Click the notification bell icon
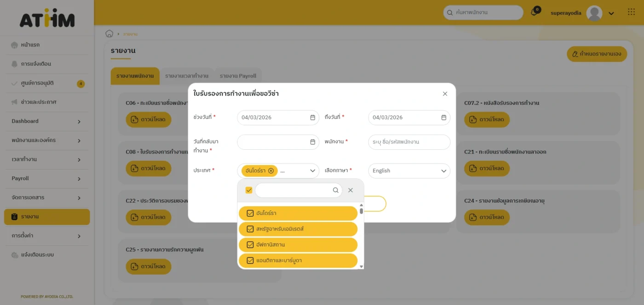This screenshot has width=644, height=305. 534,12
